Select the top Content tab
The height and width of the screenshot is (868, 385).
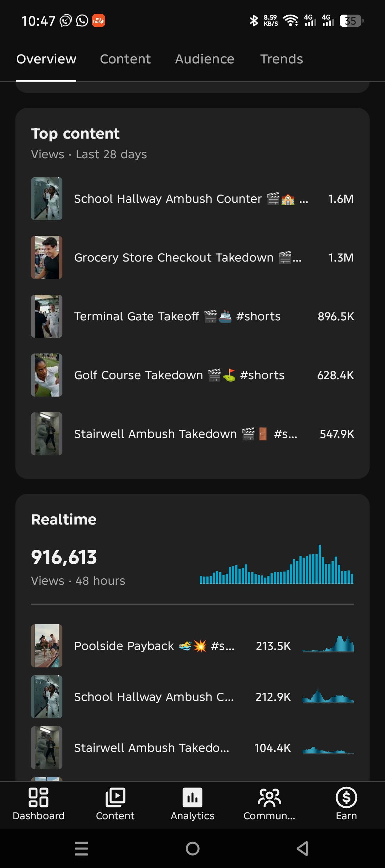[125, 59]
